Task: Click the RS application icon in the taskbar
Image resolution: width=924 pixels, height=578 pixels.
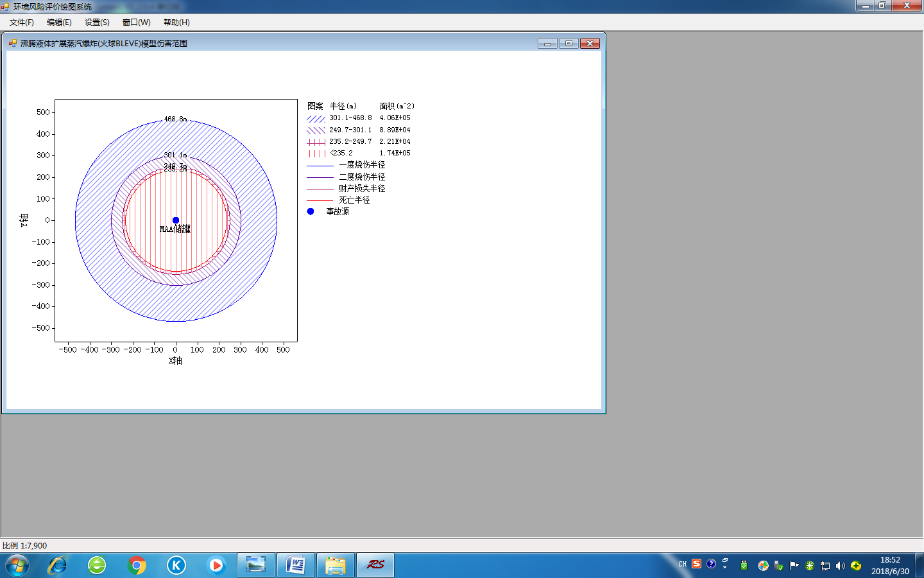Action: tap(375, 565)
